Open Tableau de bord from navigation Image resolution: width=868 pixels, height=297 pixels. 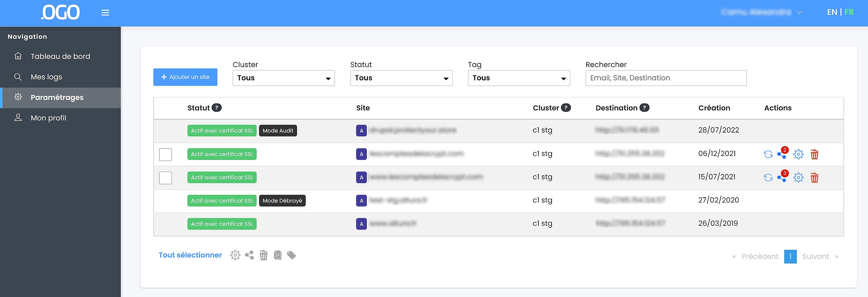[60, 56]
